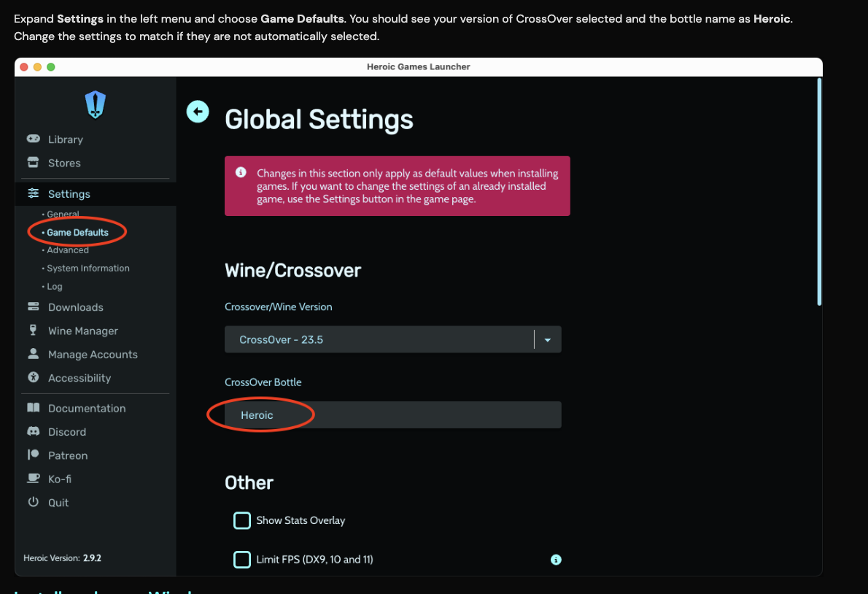
Task: Click the Wine/Crossover section heading
Action: 292,271
